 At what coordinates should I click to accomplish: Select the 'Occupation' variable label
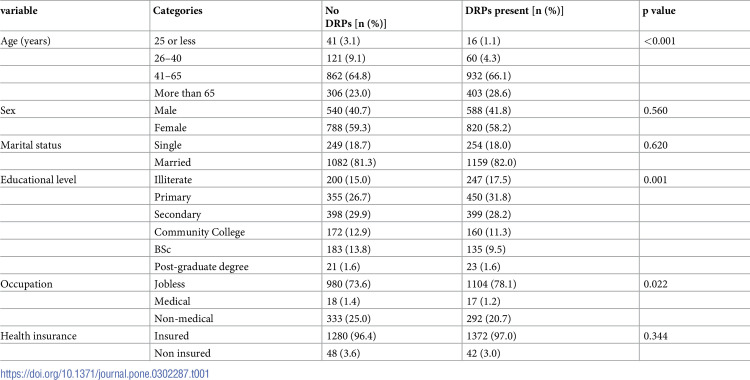(26, 284)
